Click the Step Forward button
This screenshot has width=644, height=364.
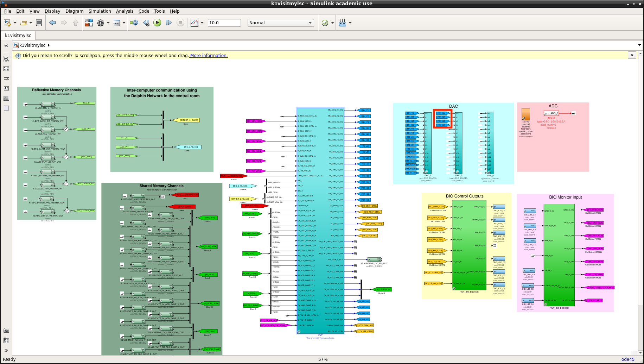tap(168, 23)
